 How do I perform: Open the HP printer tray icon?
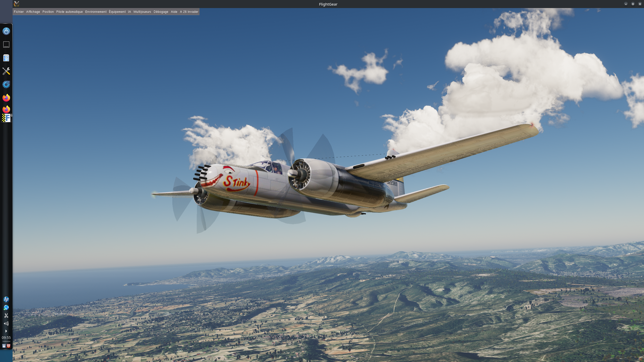click(x=6, y=299)
